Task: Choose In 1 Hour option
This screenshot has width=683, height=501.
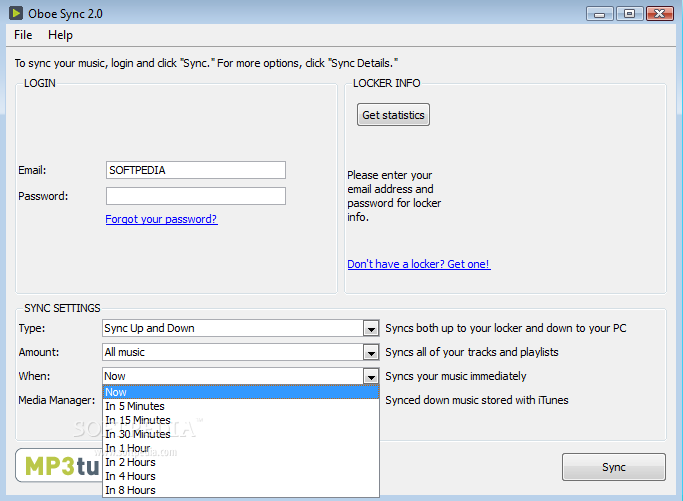Action: (x=241, y=448)
